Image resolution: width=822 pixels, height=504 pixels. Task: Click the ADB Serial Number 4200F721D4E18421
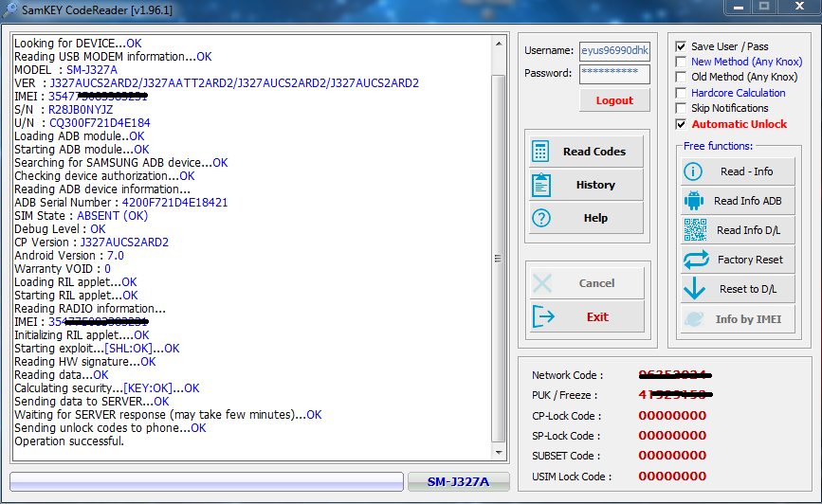tap(175, 202)
